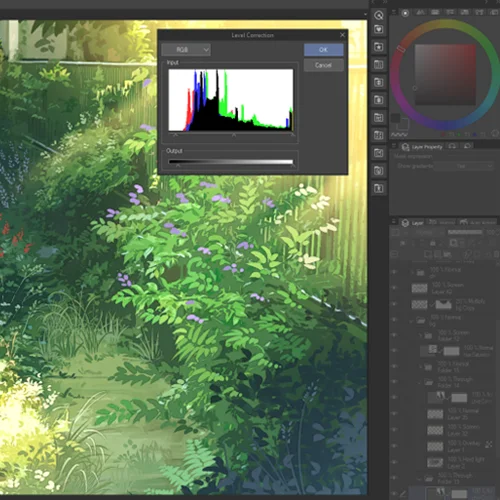Open the heart favorites material folder icon
Viewport: 500px width, 500px height.
pos(379,30)
